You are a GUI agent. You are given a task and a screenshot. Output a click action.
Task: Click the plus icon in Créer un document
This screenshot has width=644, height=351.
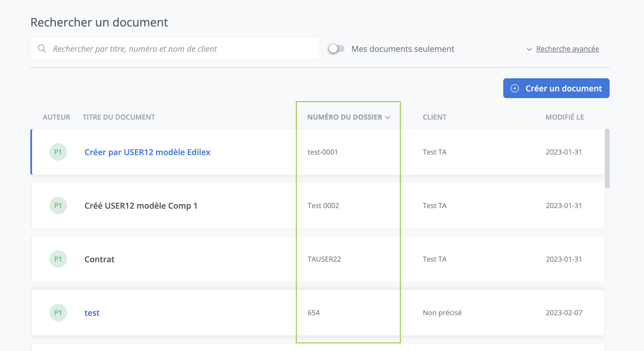(x=515, y=88)
